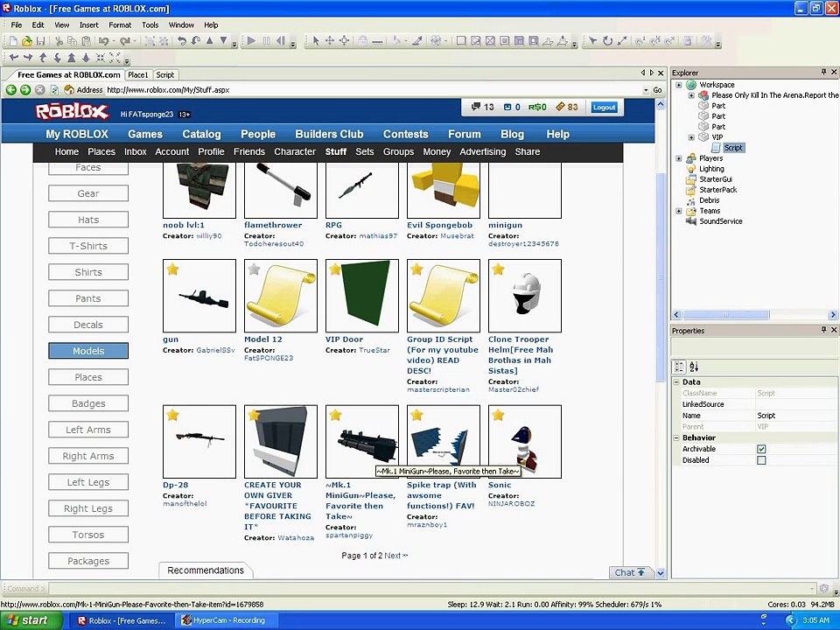This screenshot has width=840, height=630.
Task: Click the Undo arrow icon
Action: [x=104, y=41]
